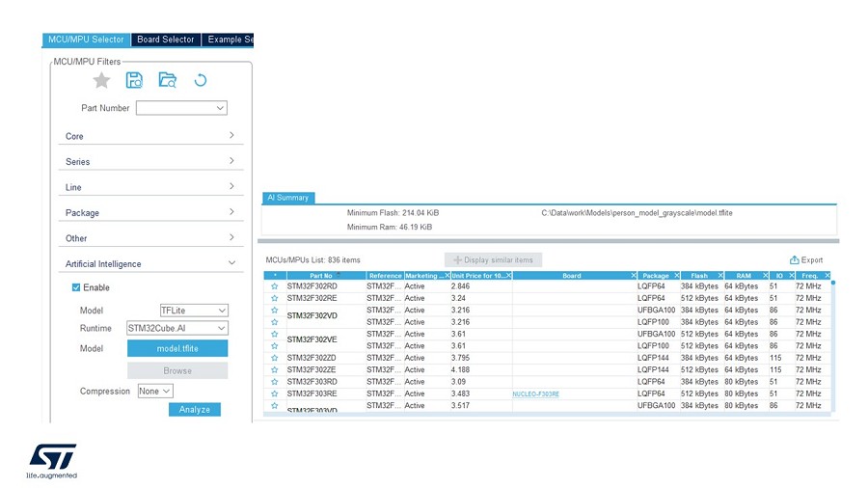Click the Minimum Flash 214.04 KiB text
868x488 pixels.
393,213
